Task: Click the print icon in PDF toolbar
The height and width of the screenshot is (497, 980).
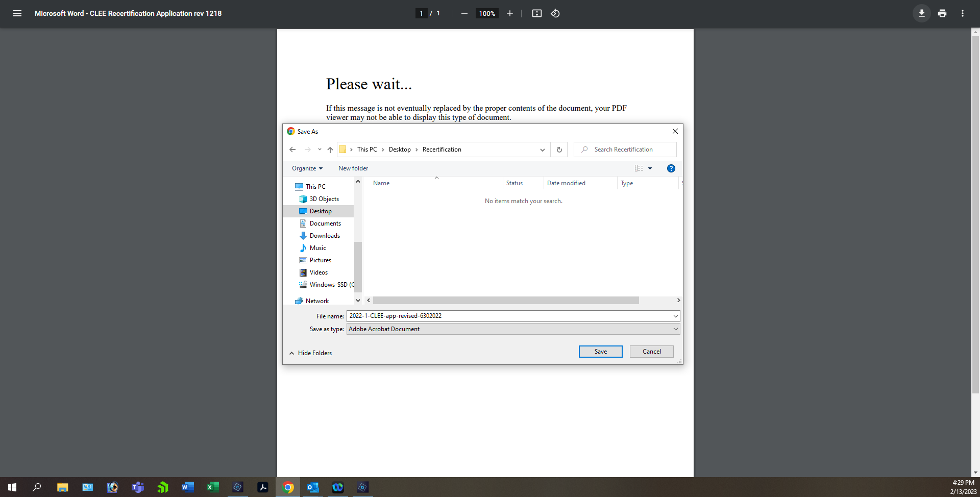Action: [x=942, y=13]
